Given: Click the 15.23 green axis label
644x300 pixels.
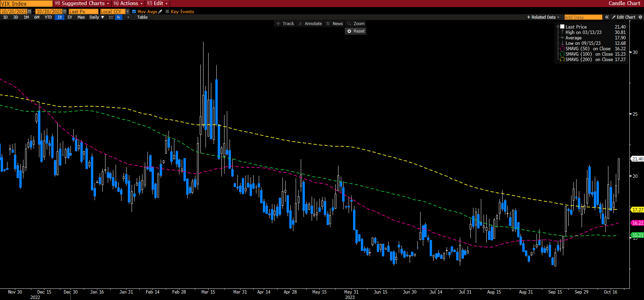Looking at the screenshot, I should point(637,235).
